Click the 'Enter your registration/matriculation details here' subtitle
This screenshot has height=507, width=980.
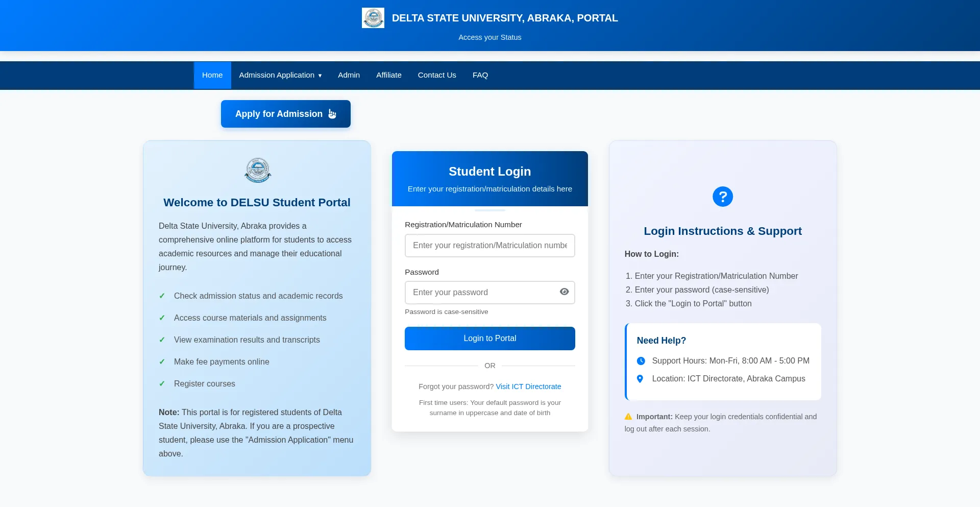490,189
